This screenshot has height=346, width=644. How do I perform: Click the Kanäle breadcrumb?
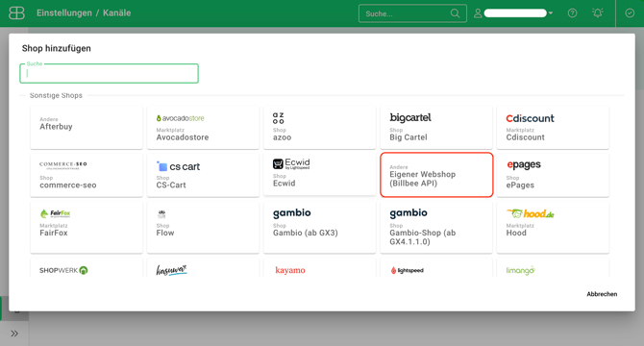pyautogui.click(x=116, y=13)
